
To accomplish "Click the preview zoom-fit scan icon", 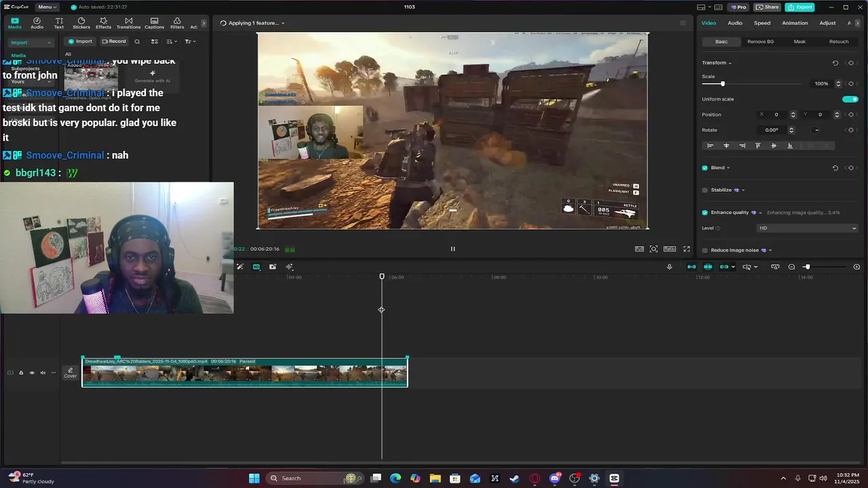I will click(654, 249).
